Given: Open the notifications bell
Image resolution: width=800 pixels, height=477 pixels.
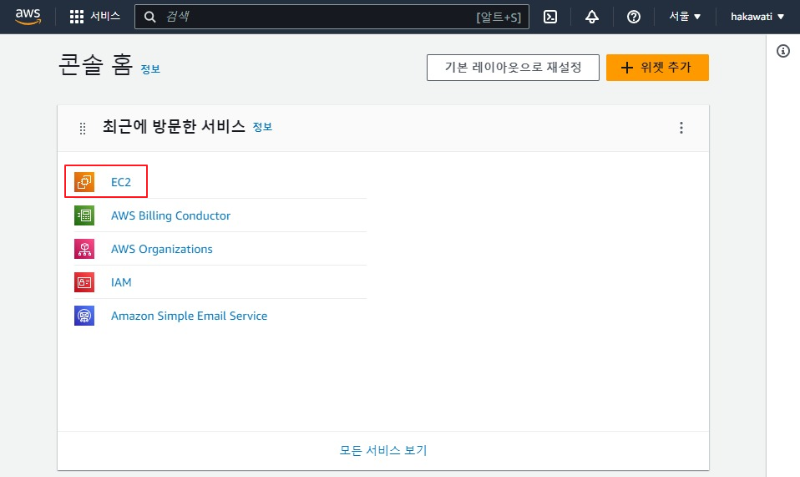Looking at the screenshot, I should 592,17.
